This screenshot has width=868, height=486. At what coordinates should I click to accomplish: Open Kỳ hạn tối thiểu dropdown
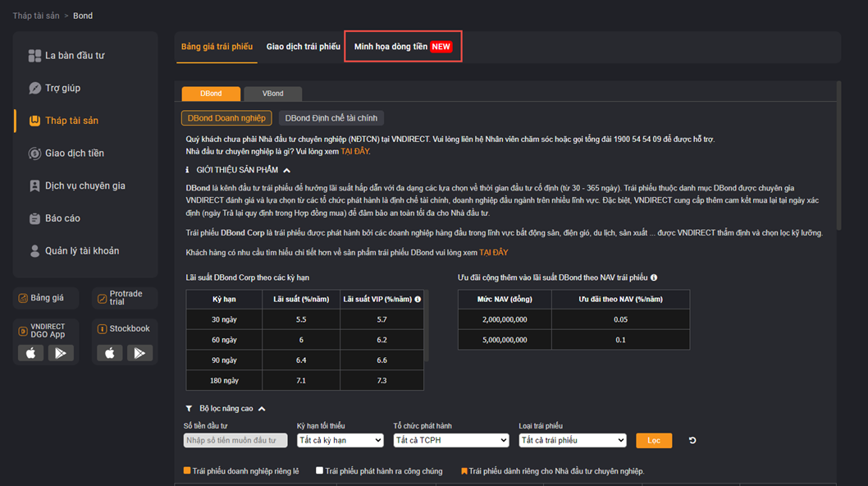340,441
